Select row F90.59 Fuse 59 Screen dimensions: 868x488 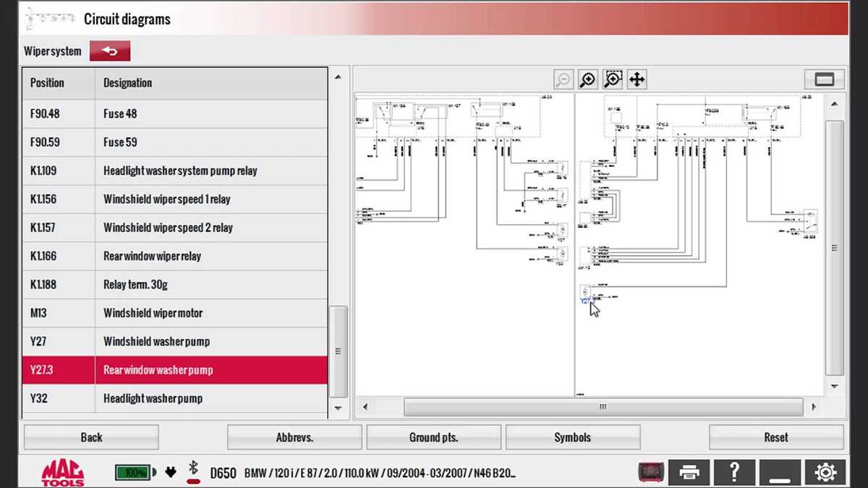tap(175, 142)
